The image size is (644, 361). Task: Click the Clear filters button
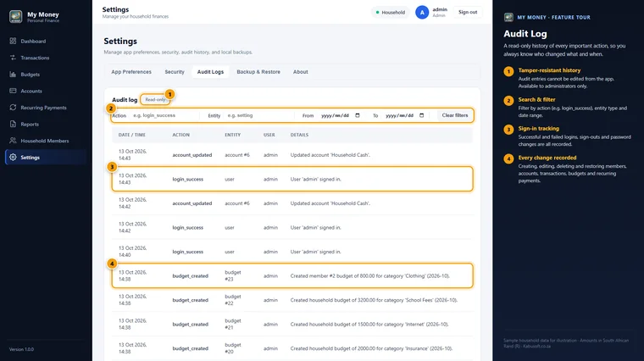[455, 115]
